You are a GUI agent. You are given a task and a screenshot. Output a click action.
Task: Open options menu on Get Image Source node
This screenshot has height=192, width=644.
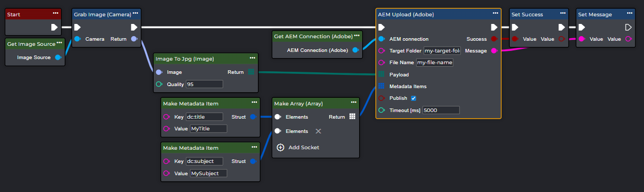pyautogui.click(x=59, y=43)
